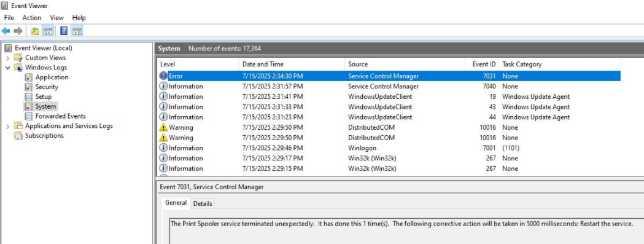Toggle the Show/Hide Action Pane toolbar icon
The height and width of the screenshot is (244, 644).
[76, 31]
